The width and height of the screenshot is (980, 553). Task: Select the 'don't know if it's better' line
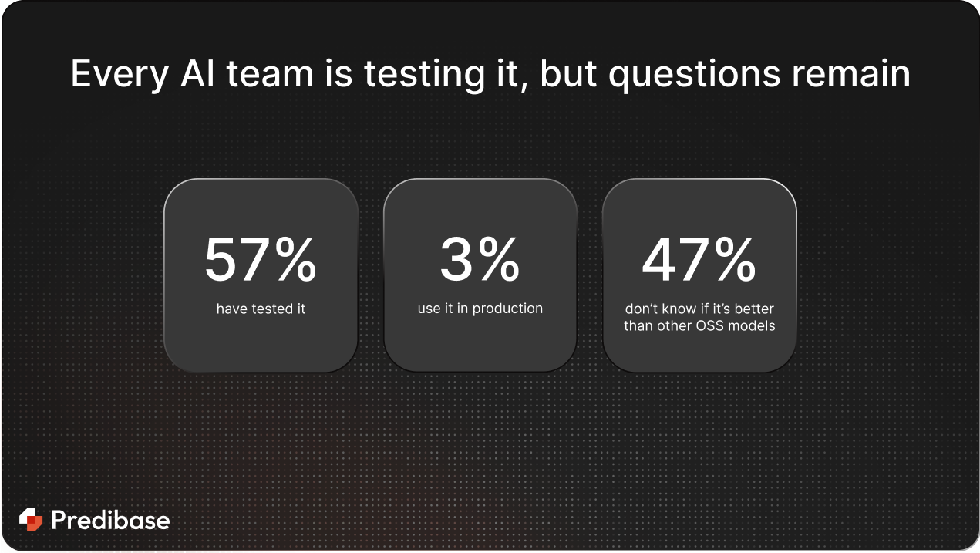pyautogui.click(x=699, y=309)
